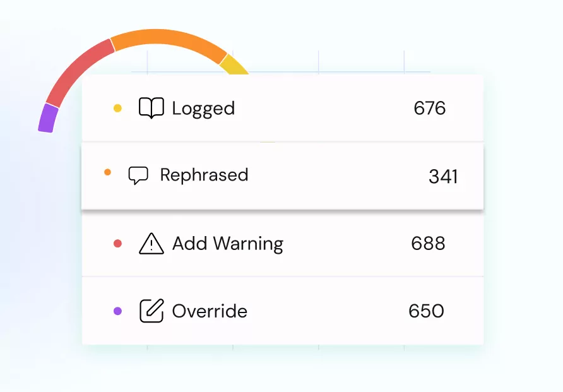Click the warning triangle icon
Image resolution: width=563 pixels, height=392 pixels.
coord(151,244)
